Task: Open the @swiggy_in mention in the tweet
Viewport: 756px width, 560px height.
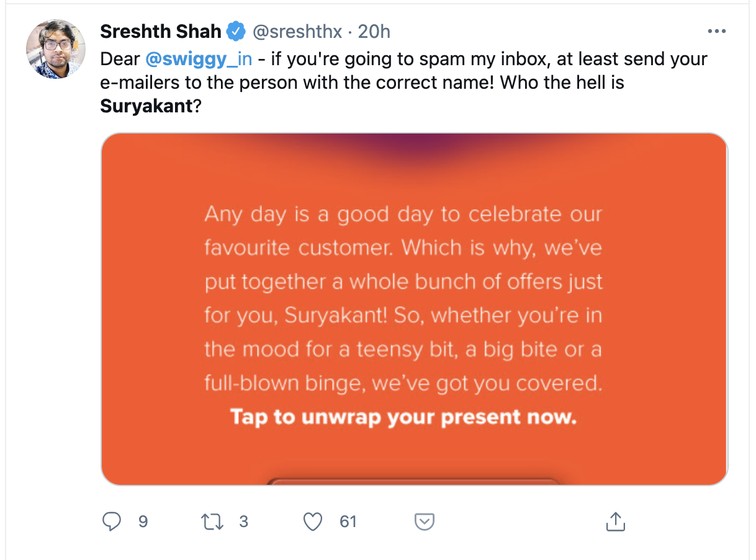Action: point(199,59)
